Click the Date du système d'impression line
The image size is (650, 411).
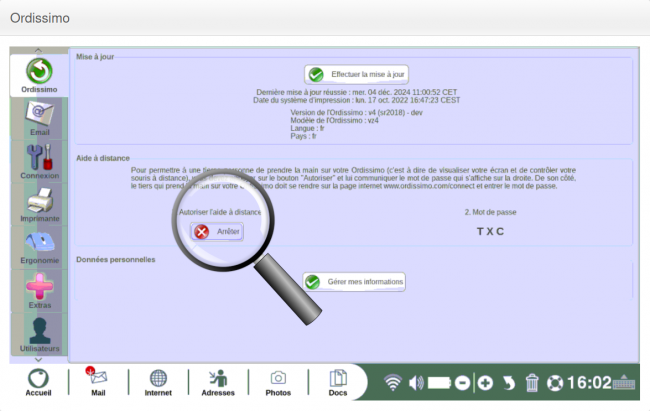point(357,100)
